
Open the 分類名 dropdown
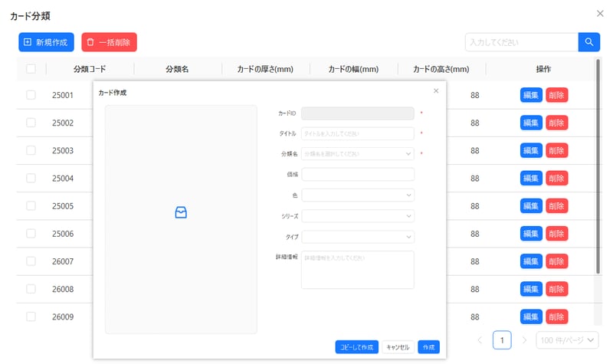pyautogui.click(x=358, y=153)
